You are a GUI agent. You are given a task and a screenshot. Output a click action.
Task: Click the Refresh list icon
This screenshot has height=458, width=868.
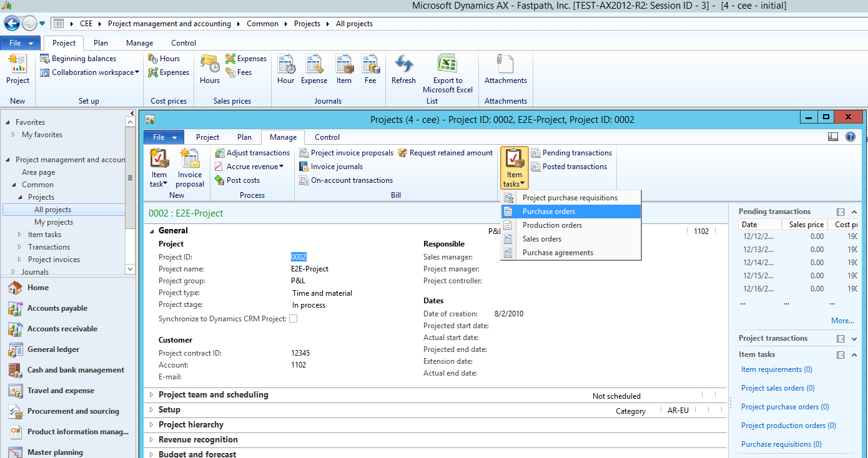tap(403, 69)
